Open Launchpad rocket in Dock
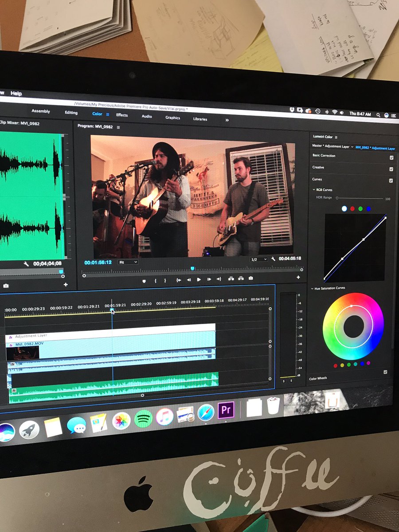 click(x=29, y=429)
